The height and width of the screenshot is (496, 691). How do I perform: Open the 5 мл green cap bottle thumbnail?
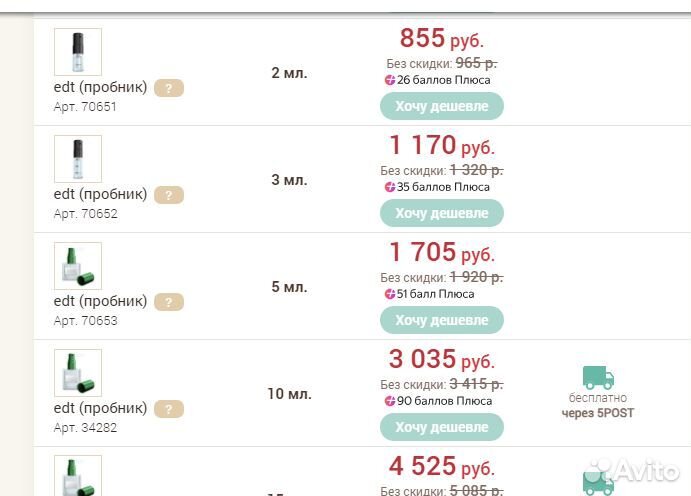pos(78,266)
